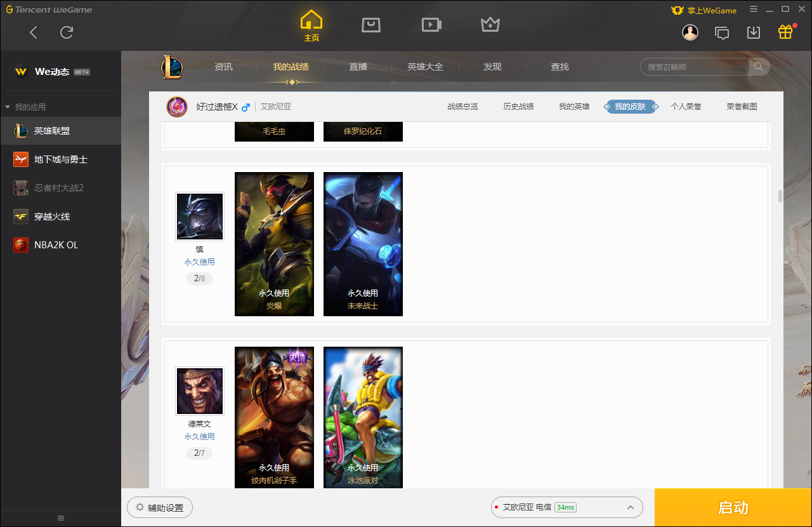Click the summoner profile avatar
The width and height of the screenshot is (812, 527).
pos(177,107)
